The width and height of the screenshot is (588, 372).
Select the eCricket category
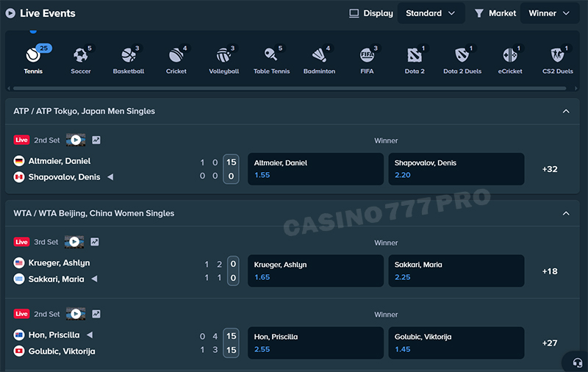[509, 56]
